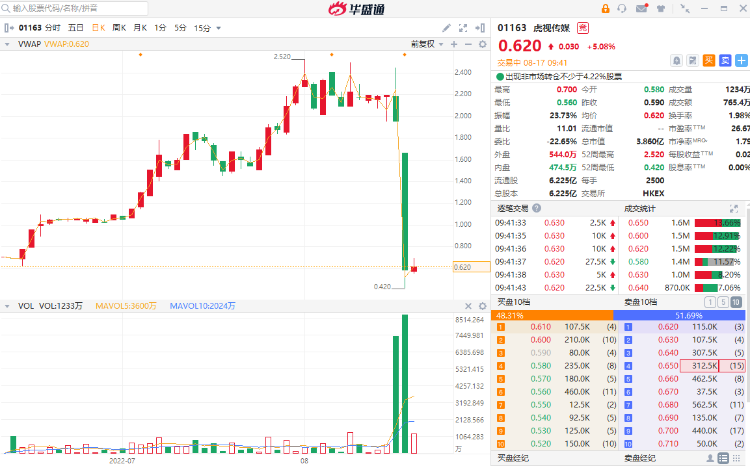
Task: Select the 日K daily chart tab
Action: (x=99, y=28)
